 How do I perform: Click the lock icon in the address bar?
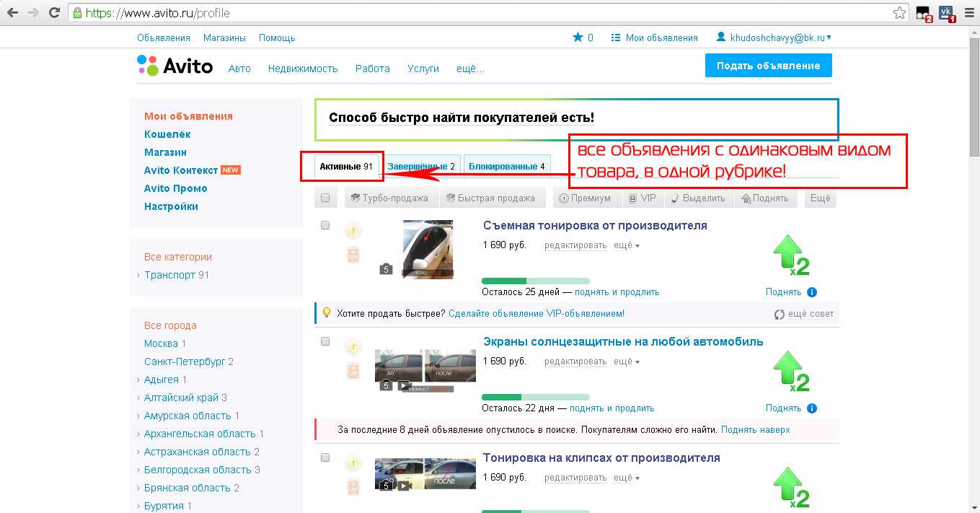click(x=78, y=13)
